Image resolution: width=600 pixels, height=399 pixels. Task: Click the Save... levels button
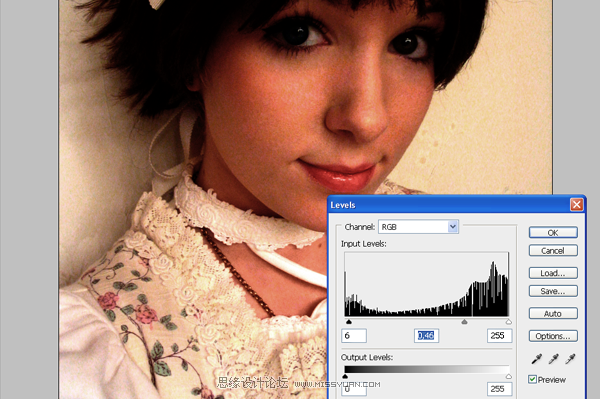click(x=553, y=291)
